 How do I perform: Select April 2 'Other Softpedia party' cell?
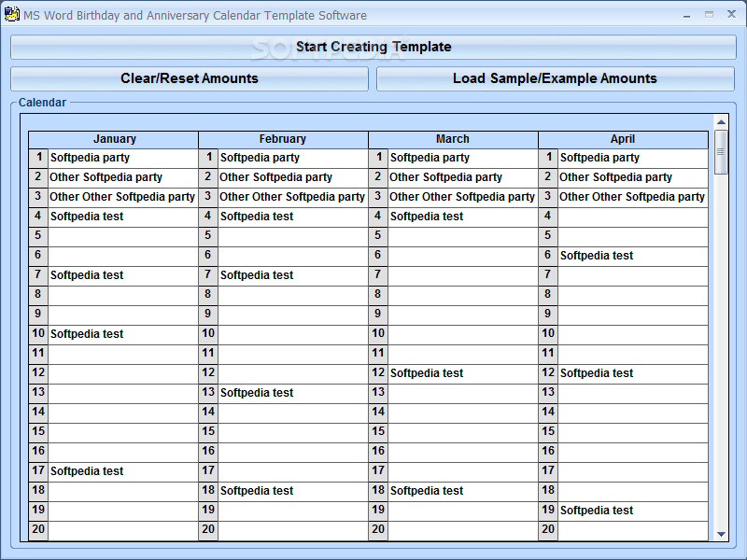pyautogui.click(x=633, y=177)
